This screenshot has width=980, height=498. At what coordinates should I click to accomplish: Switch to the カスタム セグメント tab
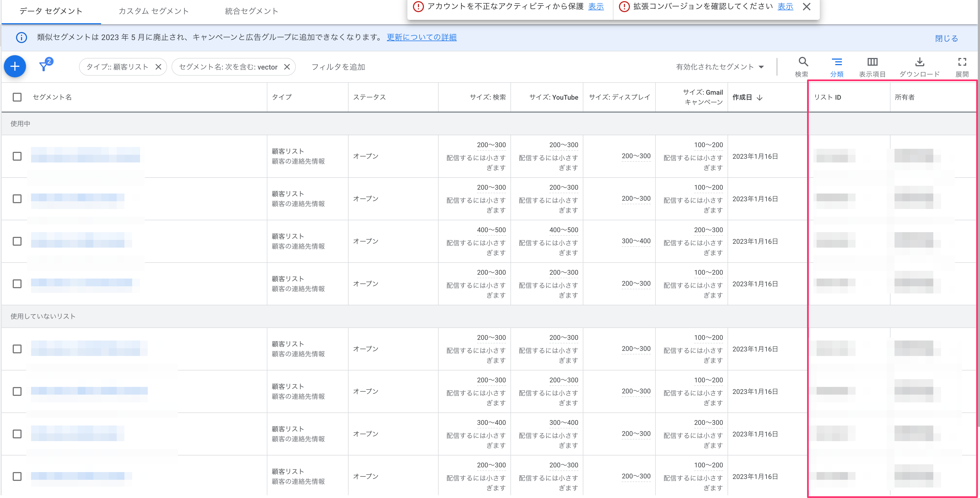coord(154,11)
